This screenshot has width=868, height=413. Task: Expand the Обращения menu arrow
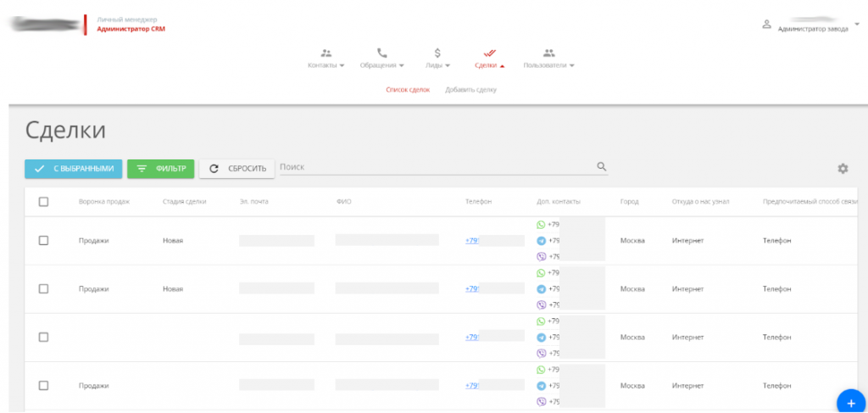(x=401, y=66)
